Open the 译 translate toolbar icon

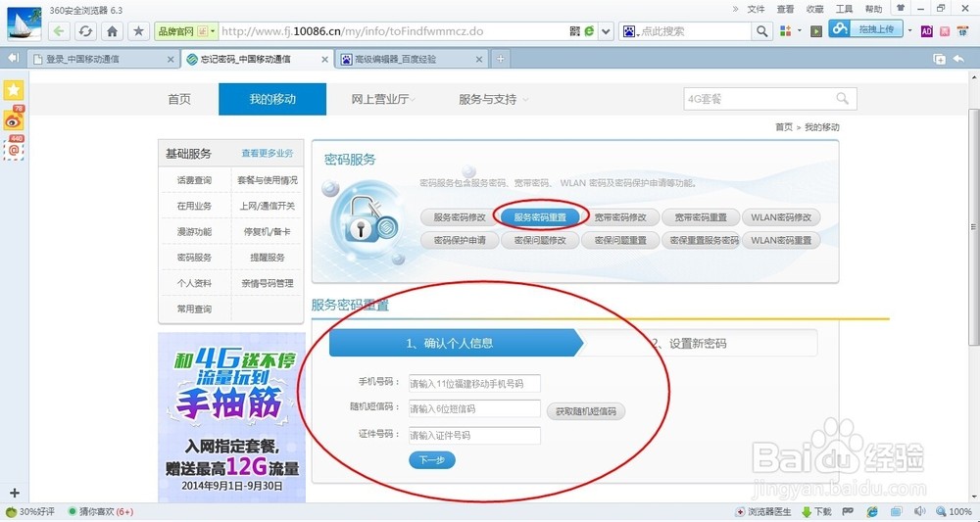click(x=963, y=31)
